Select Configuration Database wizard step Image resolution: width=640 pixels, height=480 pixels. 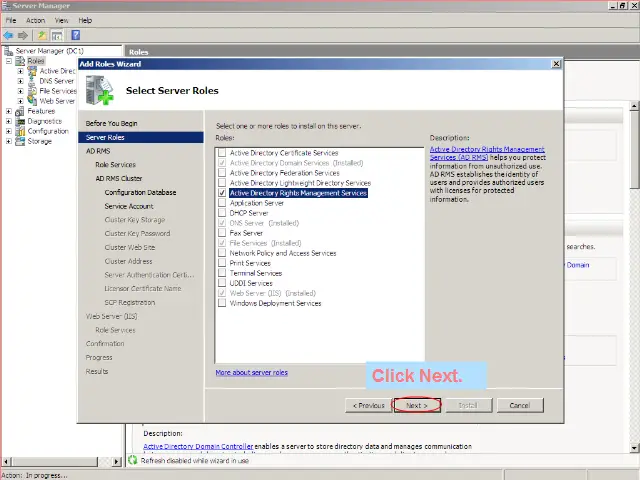pos(140,192)
